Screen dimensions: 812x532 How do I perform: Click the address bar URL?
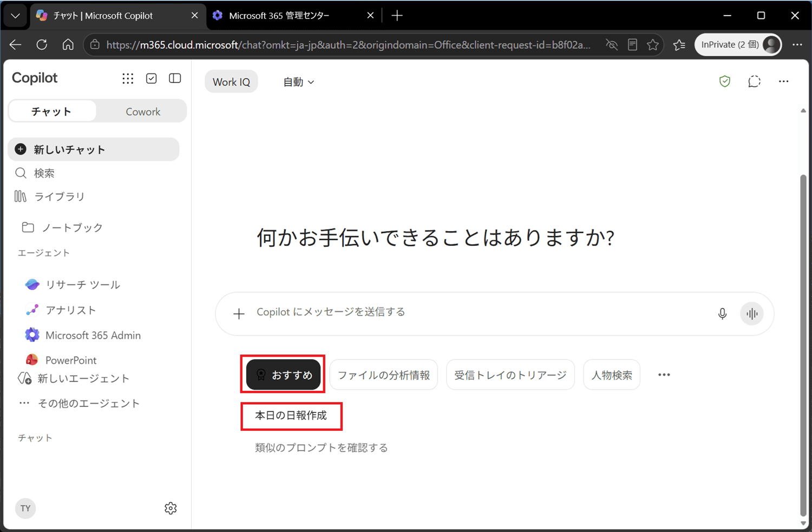point(348,45)
